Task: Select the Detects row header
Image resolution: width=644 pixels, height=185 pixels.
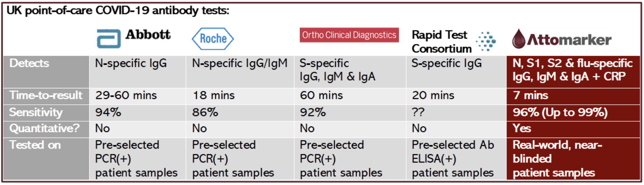Action: click(46, 72)
